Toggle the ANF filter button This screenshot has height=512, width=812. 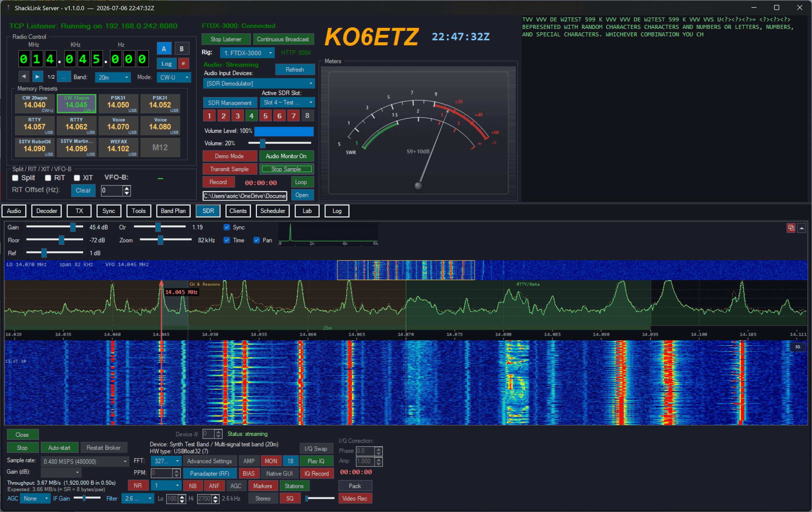point(214,485)
